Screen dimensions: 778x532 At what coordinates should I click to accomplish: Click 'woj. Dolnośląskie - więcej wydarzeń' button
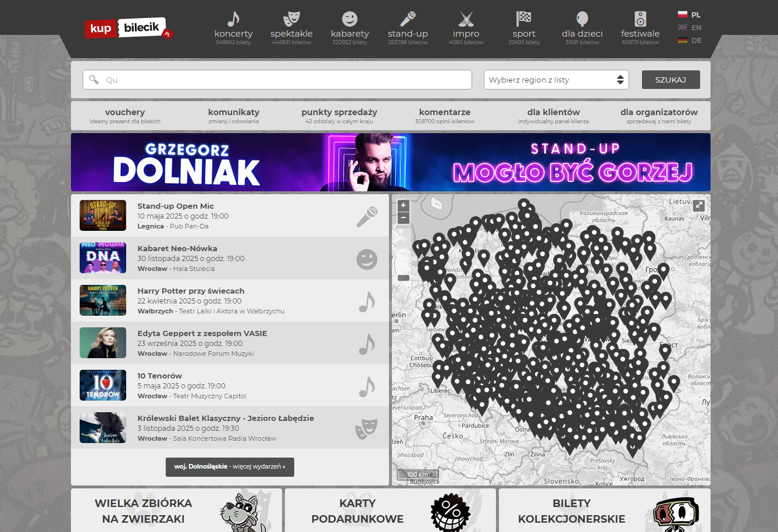tap(230, 467)
